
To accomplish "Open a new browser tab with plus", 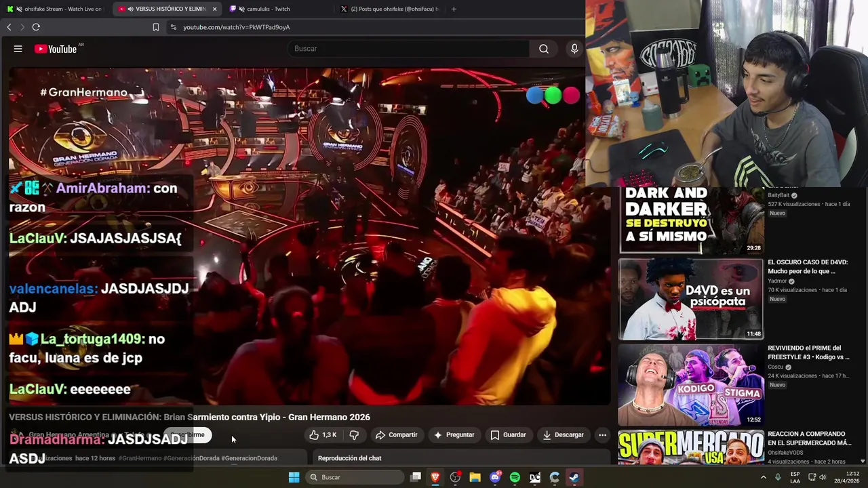I will click(x=454, y=9).
